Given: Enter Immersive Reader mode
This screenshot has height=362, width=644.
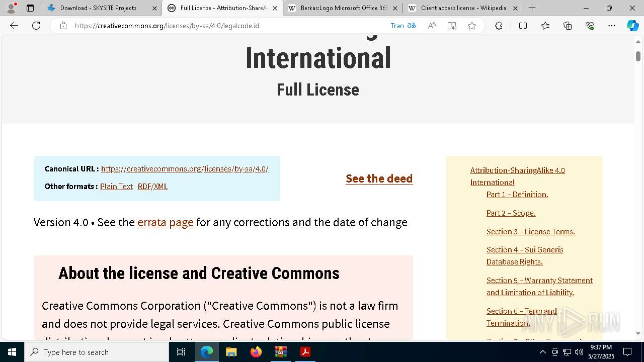Looking at the screenshot, I should pyautogui.click(x=452, y=26).
